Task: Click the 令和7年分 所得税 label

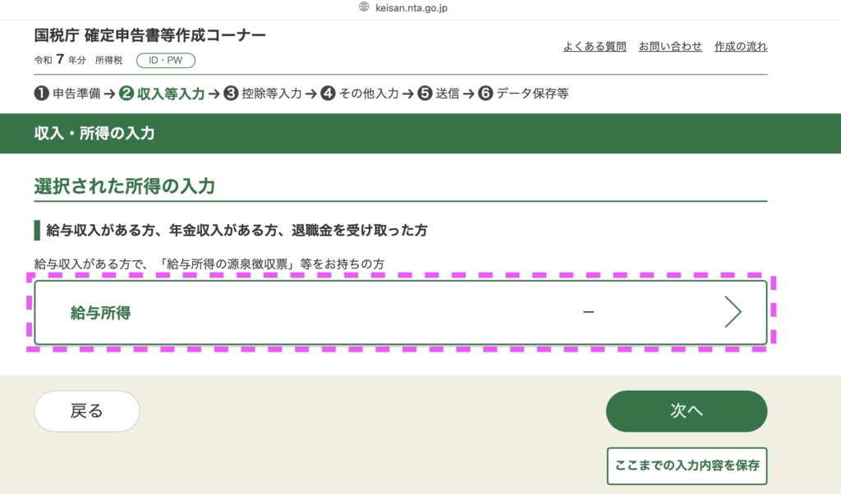Action: pos(78,60)
